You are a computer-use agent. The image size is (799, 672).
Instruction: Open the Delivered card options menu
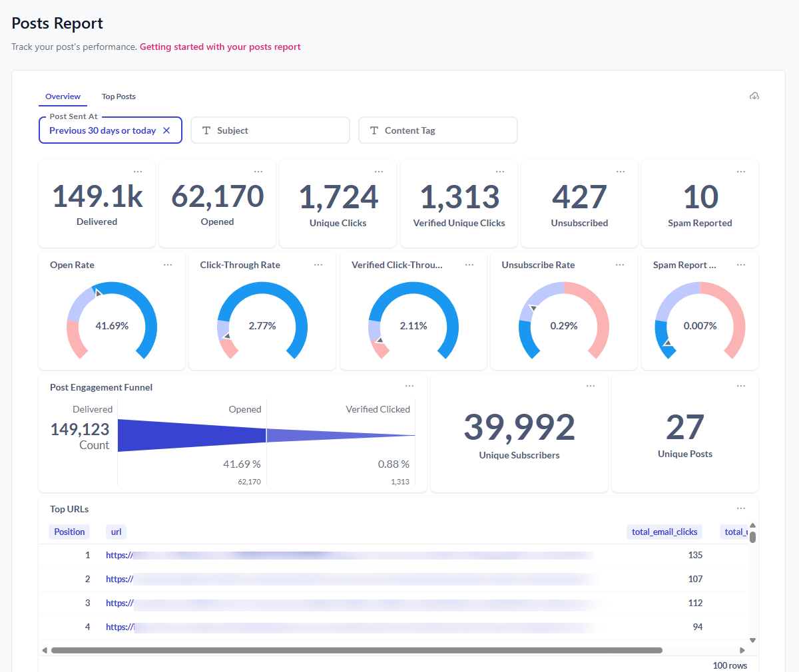point(138,172)
